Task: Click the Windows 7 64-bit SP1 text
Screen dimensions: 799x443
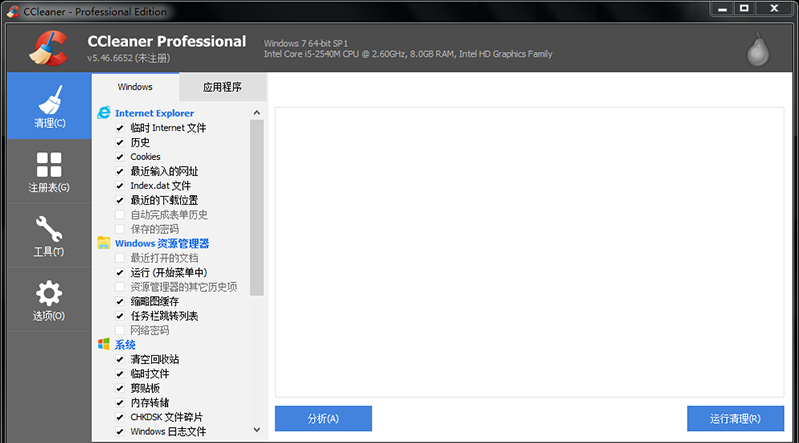Action: pos(306,43)
